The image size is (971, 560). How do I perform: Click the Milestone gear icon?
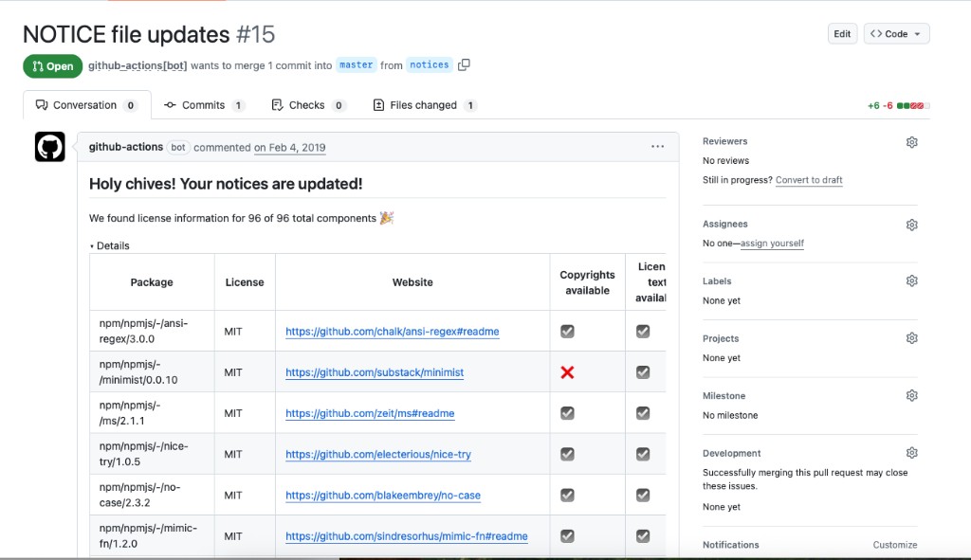[x=911, y=396]
